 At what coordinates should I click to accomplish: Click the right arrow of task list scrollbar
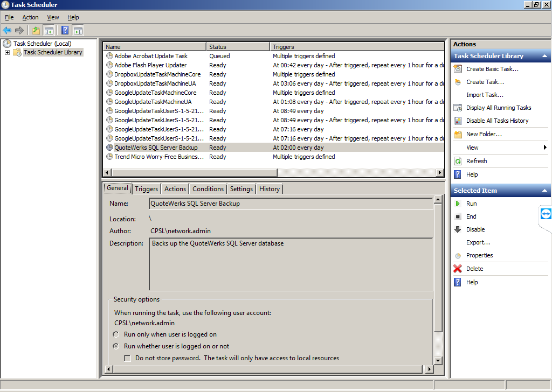tap(439, 173)
